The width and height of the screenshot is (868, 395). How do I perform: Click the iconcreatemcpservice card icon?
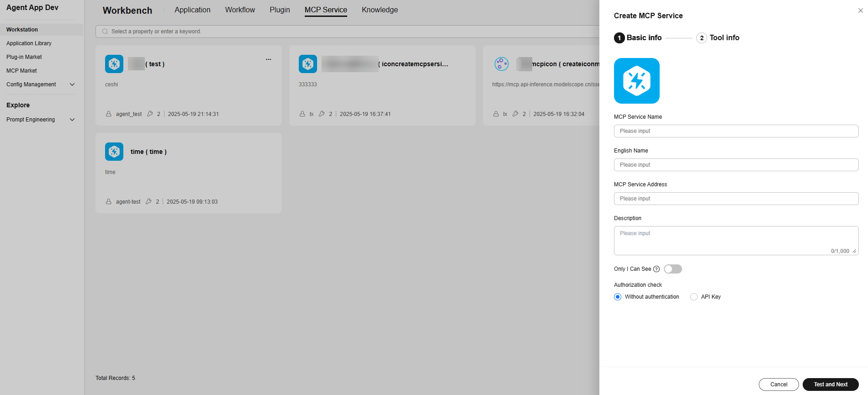(308, 64)
